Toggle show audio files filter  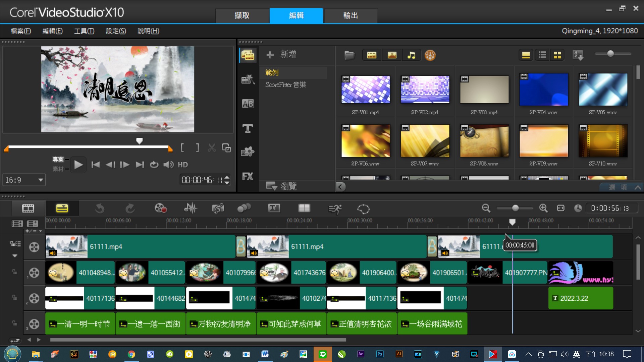(412, 55)
